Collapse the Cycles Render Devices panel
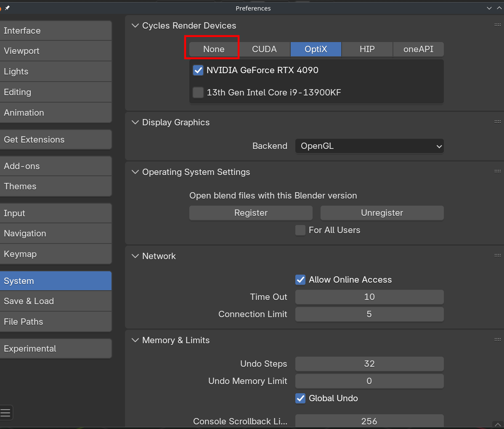 [135, 26]
